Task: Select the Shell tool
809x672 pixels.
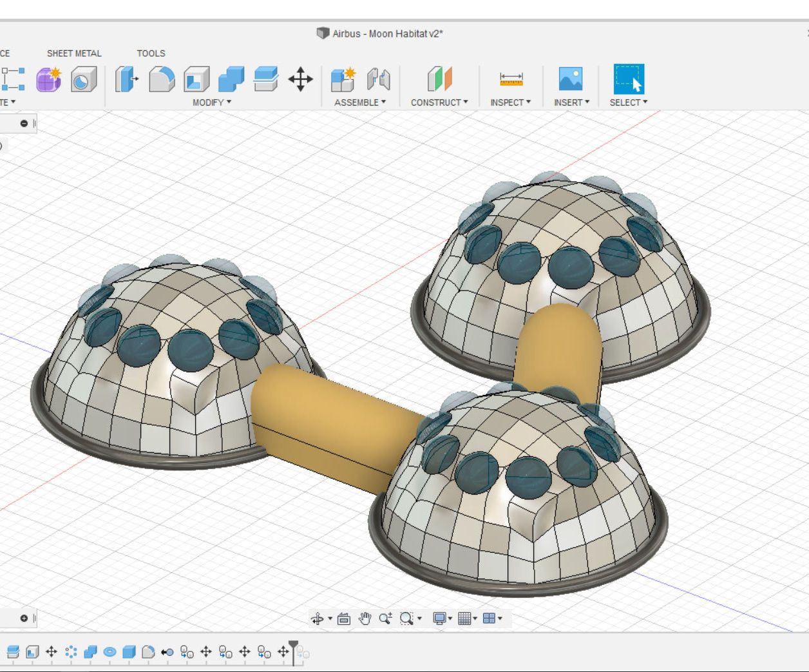Action: (x=197, y=79)
